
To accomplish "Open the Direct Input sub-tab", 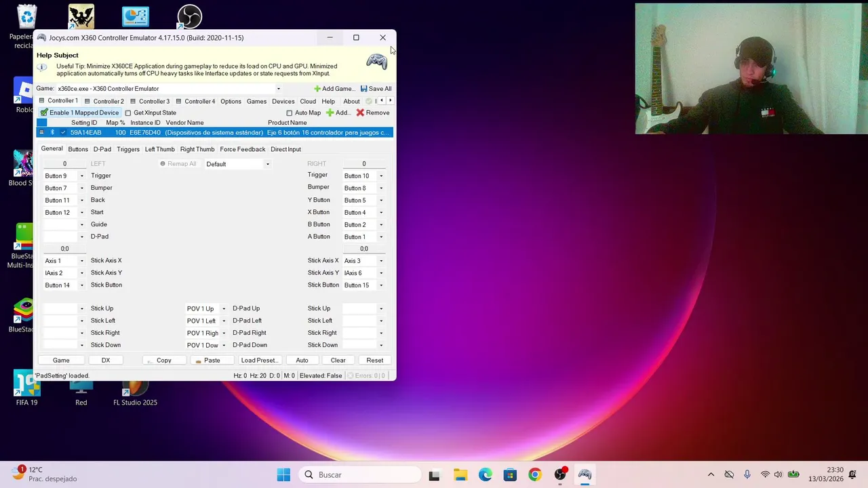I will tap(285, 149).
